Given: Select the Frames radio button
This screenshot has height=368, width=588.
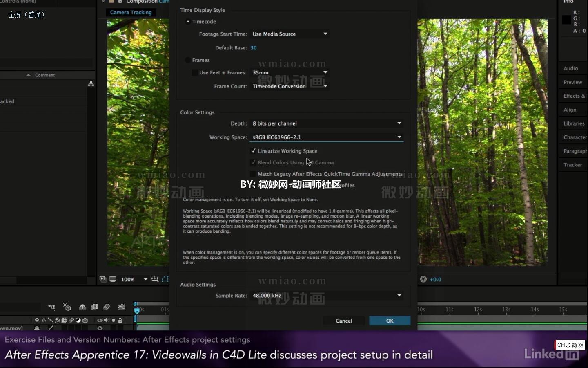Looking at the screenshot, I should tap(188, 60).
